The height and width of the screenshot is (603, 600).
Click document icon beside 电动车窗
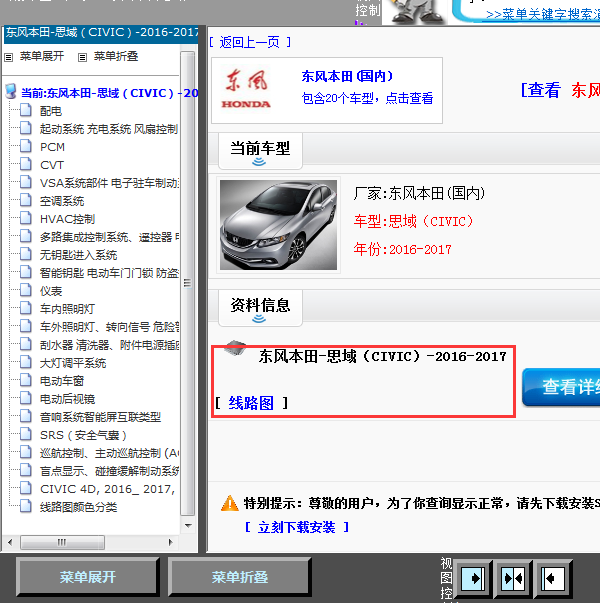26,380
